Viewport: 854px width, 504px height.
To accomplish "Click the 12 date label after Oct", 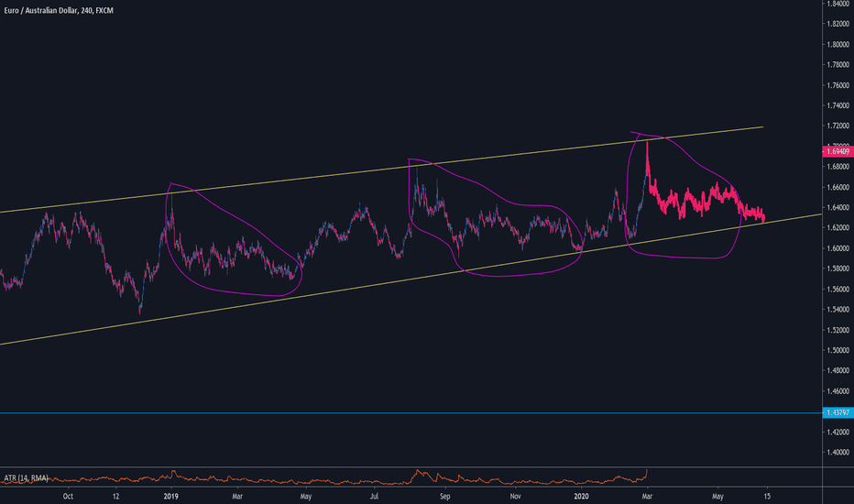I will pyautogui.click(x=116, y=497).
